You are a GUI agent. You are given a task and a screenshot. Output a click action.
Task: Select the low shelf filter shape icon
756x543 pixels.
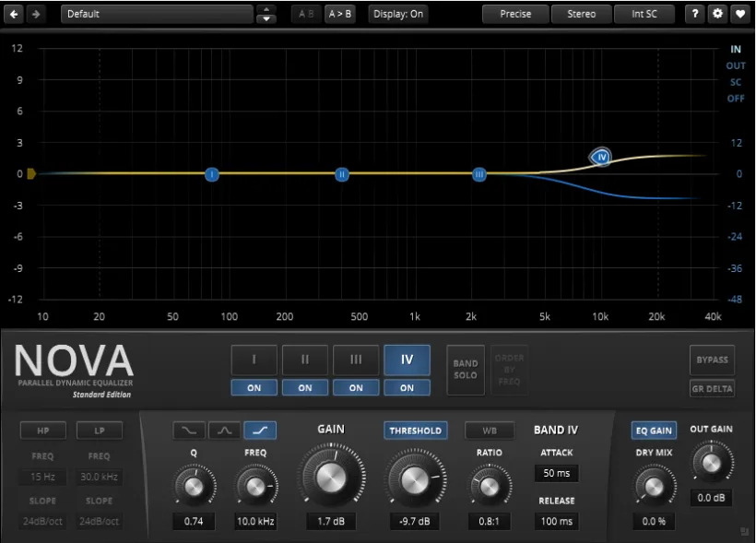(x=189, y=431)
